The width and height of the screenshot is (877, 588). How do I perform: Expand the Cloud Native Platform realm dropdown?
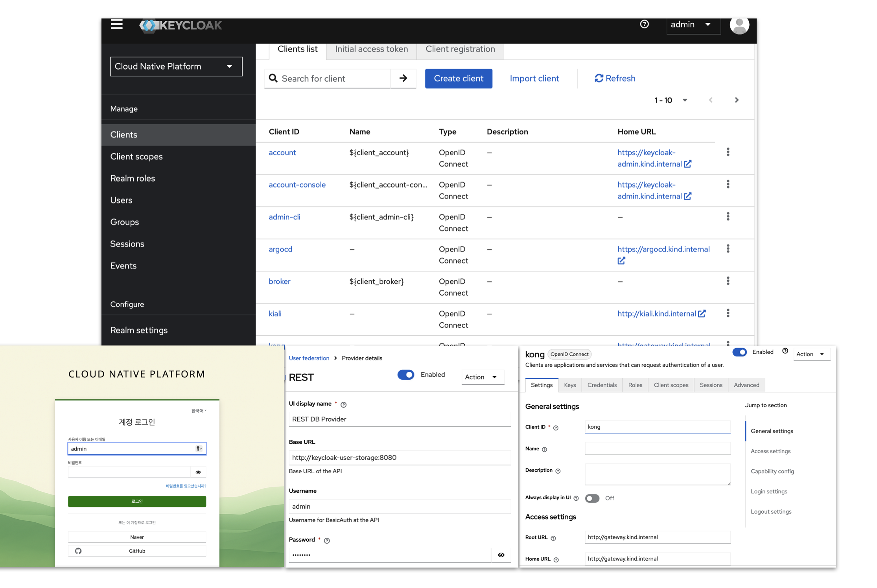click(176, 66)
